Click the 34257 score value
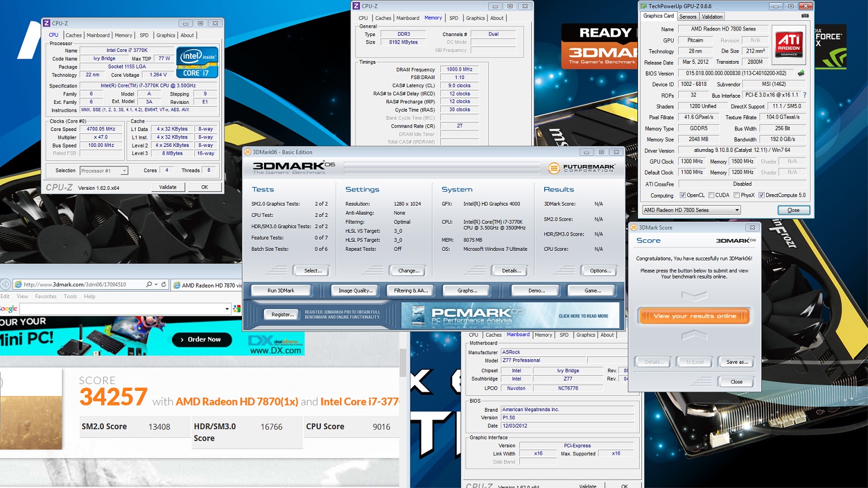 click(114, 397)
